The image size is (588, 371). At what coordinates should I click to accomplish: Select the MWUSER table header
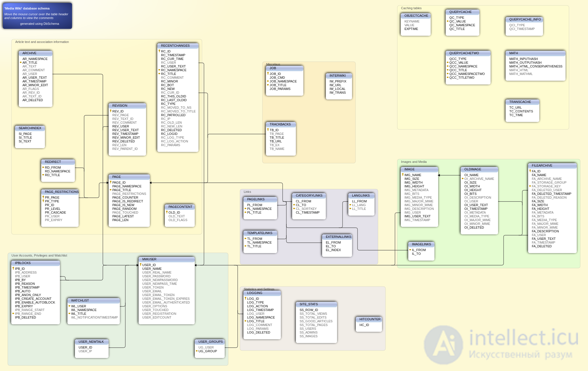[167, 259]
